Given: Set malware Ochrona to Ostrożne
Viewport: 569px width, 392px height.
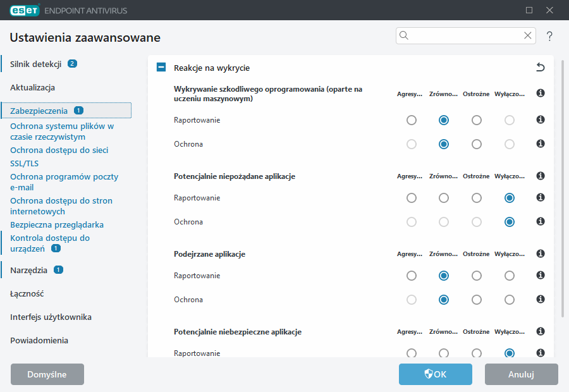Looking at the screenshot, I should [x=477, y=144].
